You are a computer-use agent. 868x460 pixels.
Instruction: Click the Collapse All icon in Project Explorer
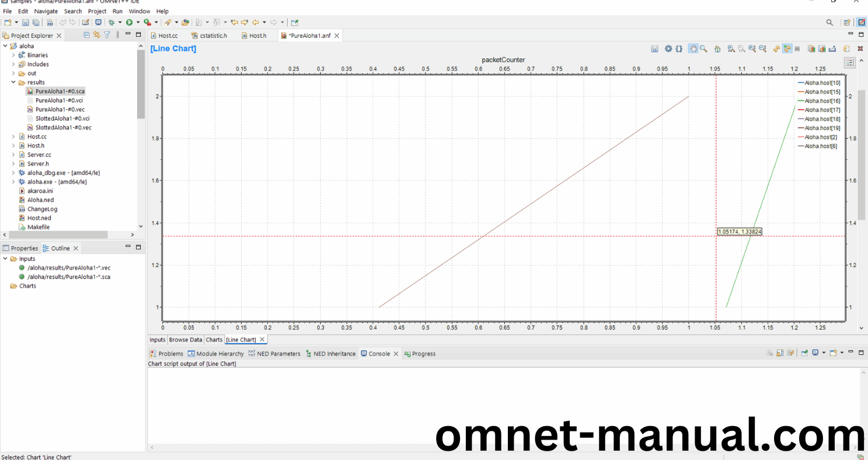pos(87,35)
